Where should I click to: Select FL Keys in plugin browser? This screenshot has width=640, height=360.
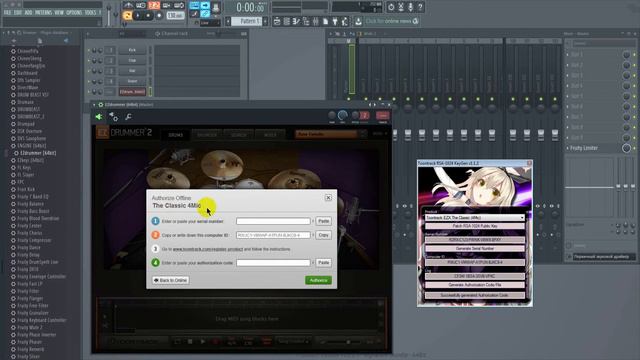[24, 167]
